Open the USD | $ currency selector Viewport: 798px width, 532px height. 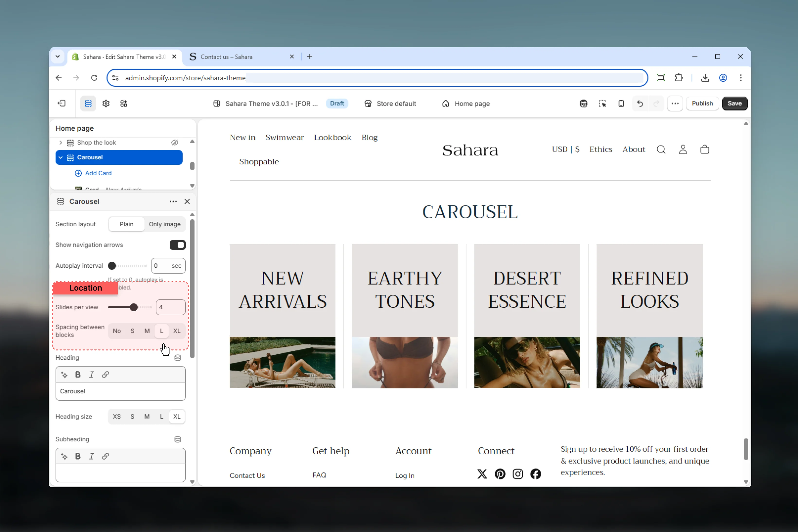565,150
